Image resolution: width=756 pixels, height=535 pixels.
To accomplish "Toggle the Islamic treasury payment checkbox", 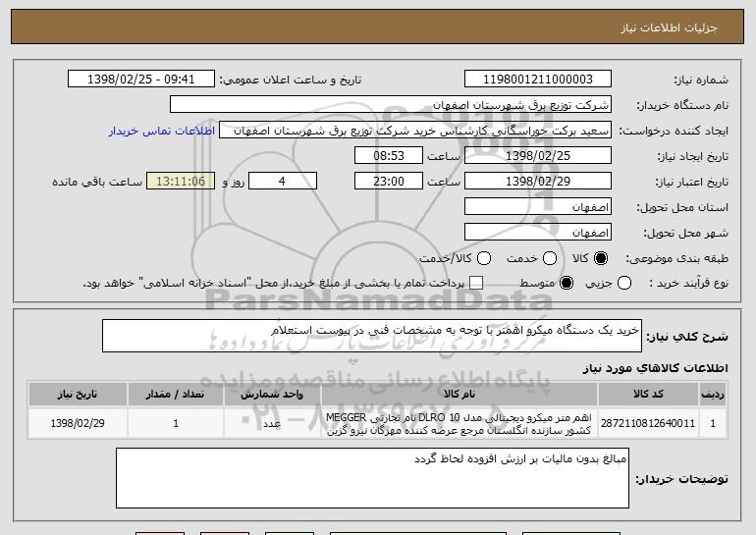I will click(x=476, y=283).
